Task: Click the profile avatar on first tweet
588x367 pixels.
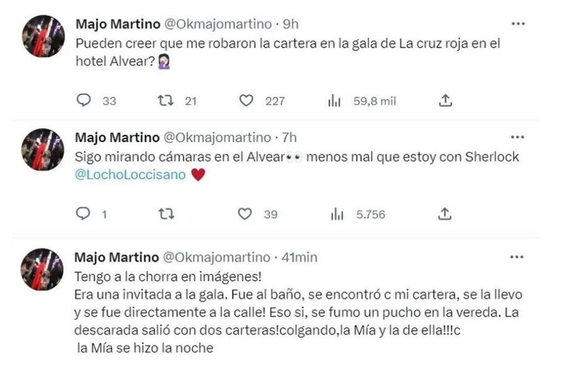Action: [x=43, y=37]
